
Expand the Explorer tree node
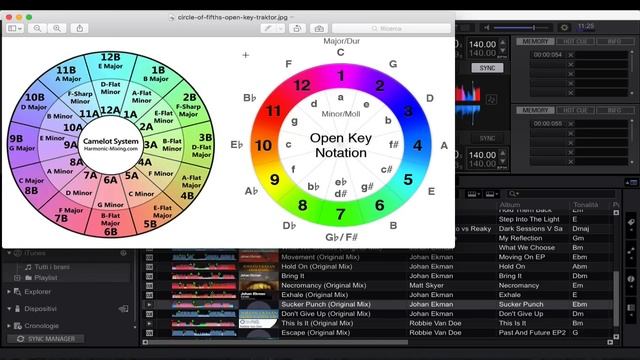tap(9, 292)
